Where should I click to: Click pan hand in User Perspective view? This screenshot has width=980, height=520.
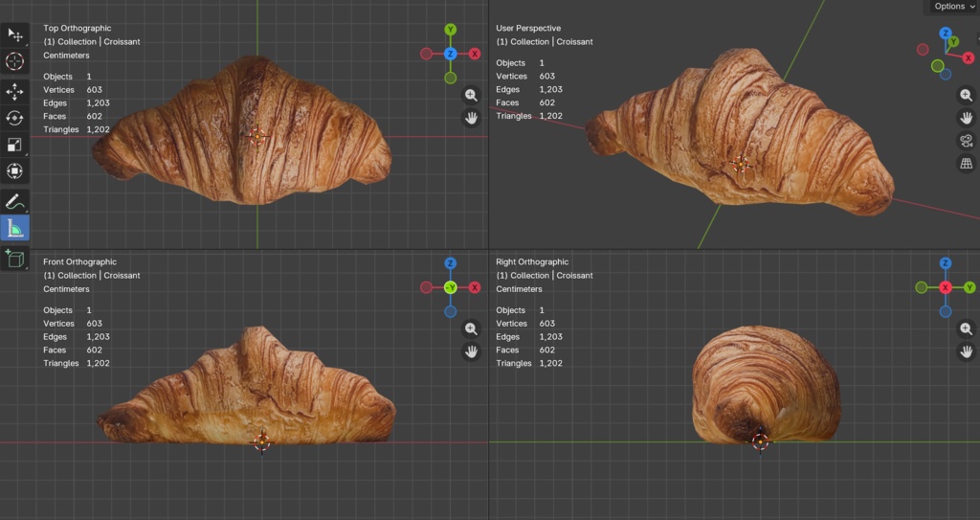coord(967,118)
